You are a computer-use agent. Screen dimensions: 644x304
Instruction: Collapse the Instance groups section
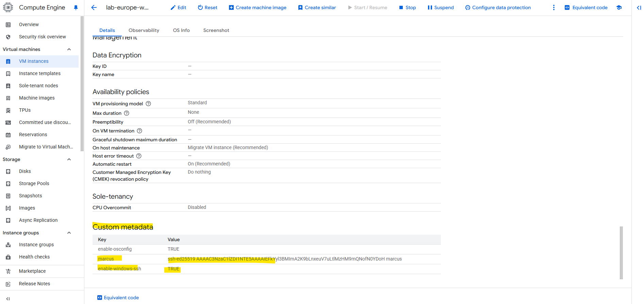coord(69,233)
